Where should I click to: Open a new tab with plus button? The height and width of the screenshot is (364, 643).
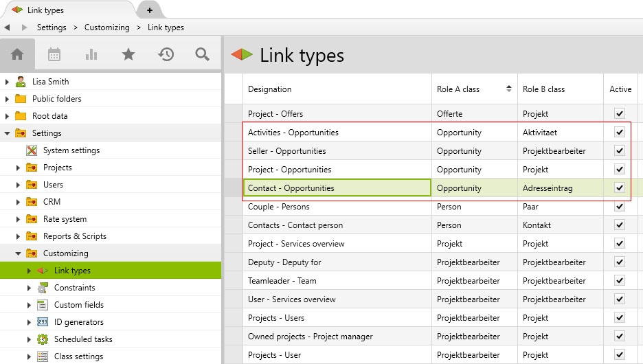(x=150, y=10)
